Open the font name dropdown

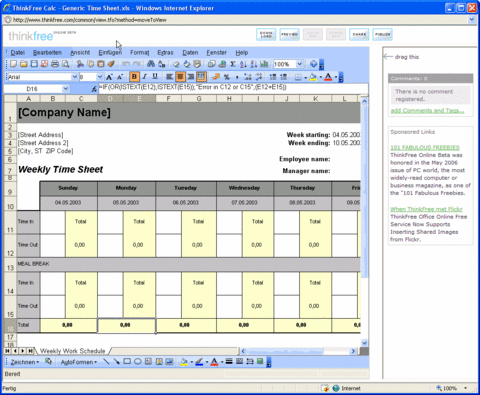point(75,77)
